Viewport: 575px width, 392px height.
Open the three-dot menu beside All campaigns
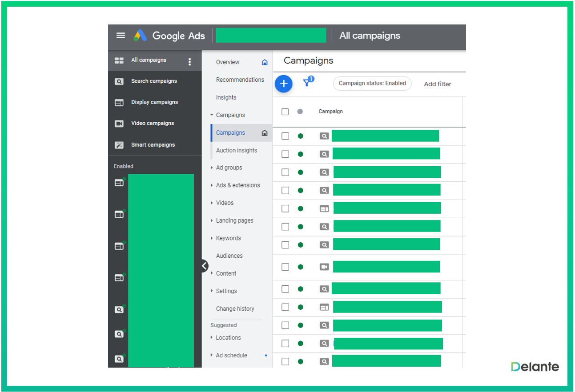(190, 62)
